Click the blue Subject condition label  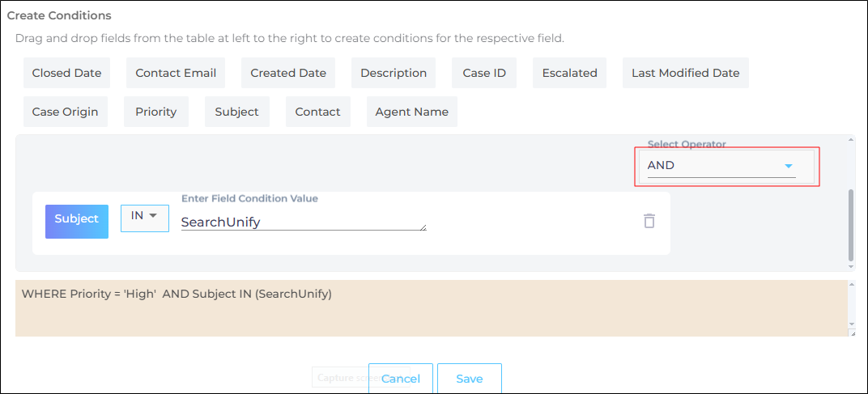click(x=77, y=220)
